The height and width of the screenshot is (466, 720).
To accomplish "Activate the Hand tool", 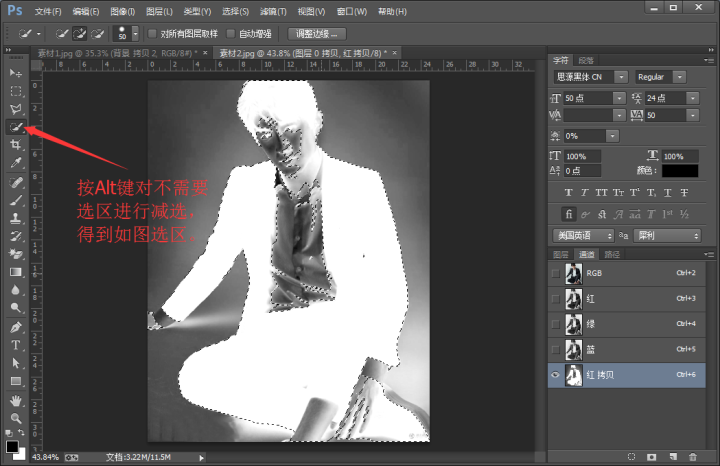I will (16, 400).
